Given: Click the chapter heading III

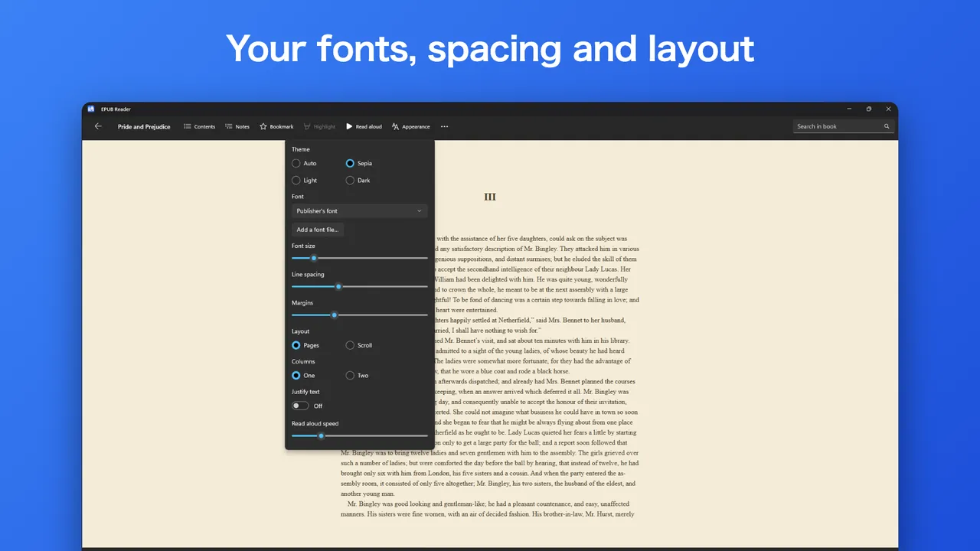Looking at the screenshot, I should [490, 197].
